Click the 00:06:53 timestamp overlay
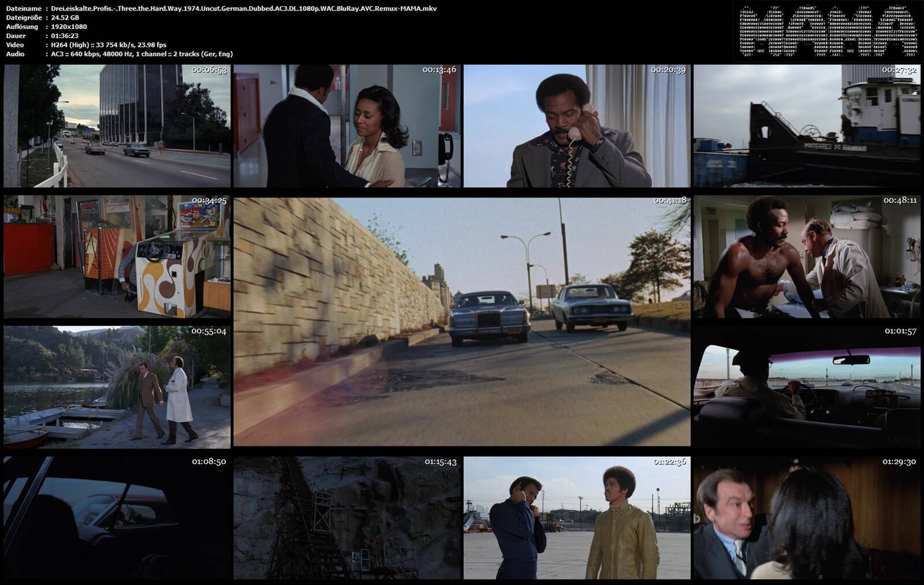This screenshot has height=585, width=924. [209, 69]
